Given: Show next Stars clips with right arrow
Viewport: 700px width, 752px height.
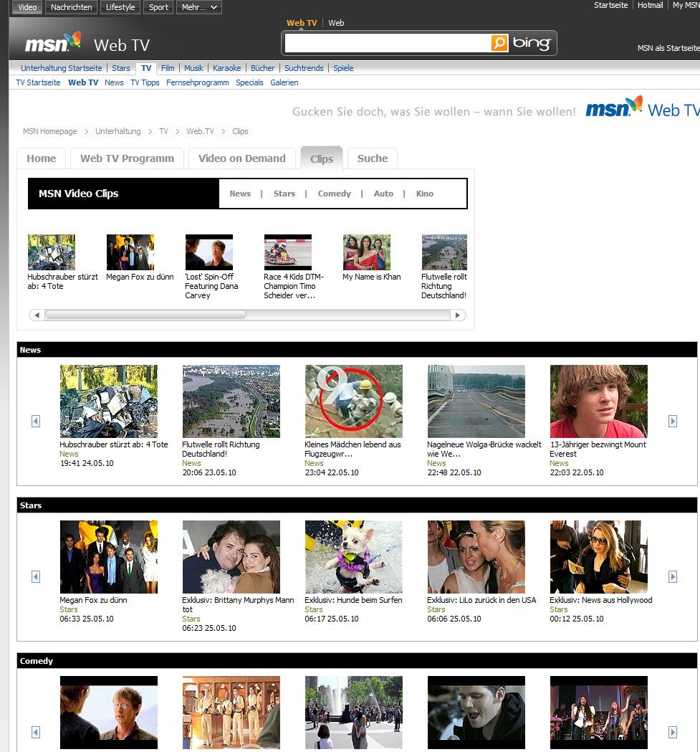Looking at the screenshot, I should pos(673,576).
